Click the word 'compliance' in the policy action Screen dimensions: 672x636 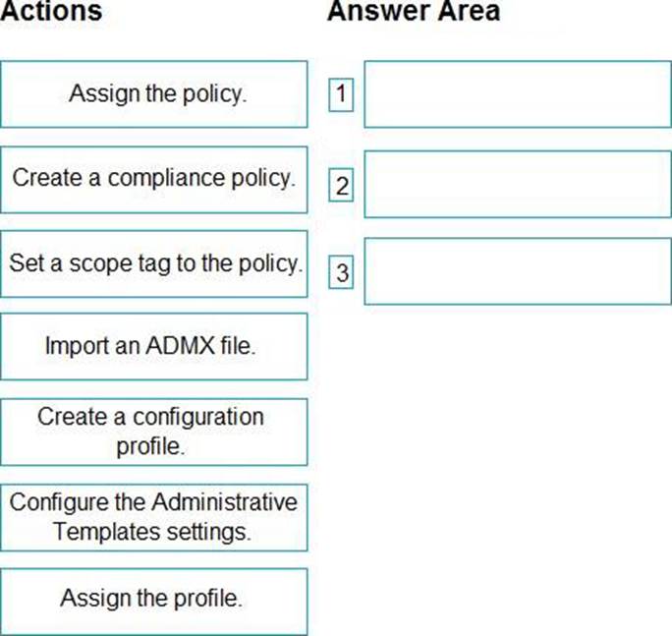(x=166, y=178)
